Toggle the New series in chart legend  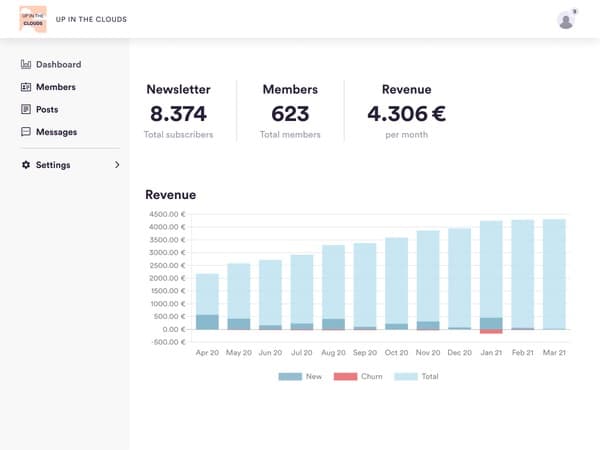click(300, 376)
